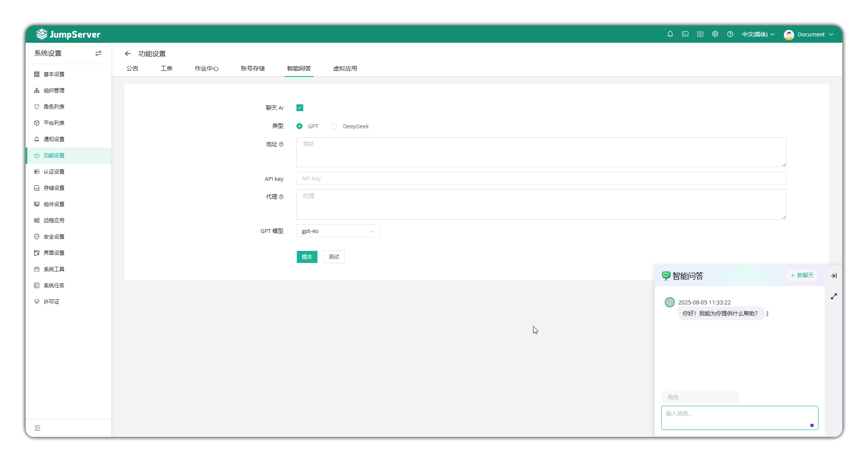
Task: Click the chat message input box
Action: tap(740, 418)
